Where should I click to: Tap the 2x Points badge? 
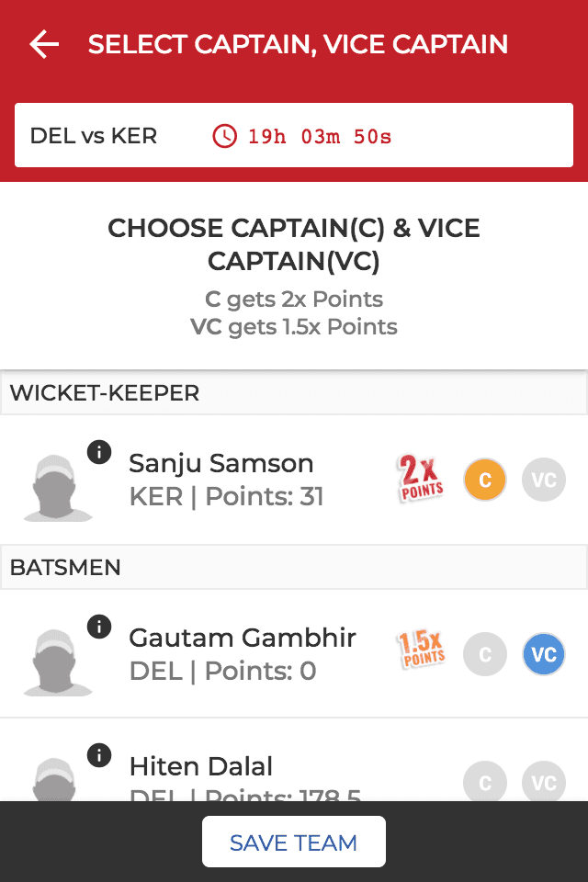click(421, 479)
